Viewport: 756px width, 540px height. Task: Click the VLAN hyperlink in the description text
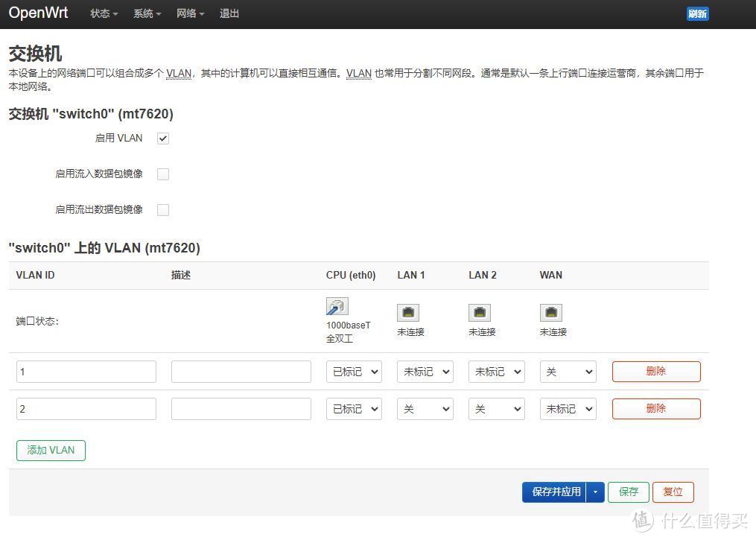click(179, 73)
